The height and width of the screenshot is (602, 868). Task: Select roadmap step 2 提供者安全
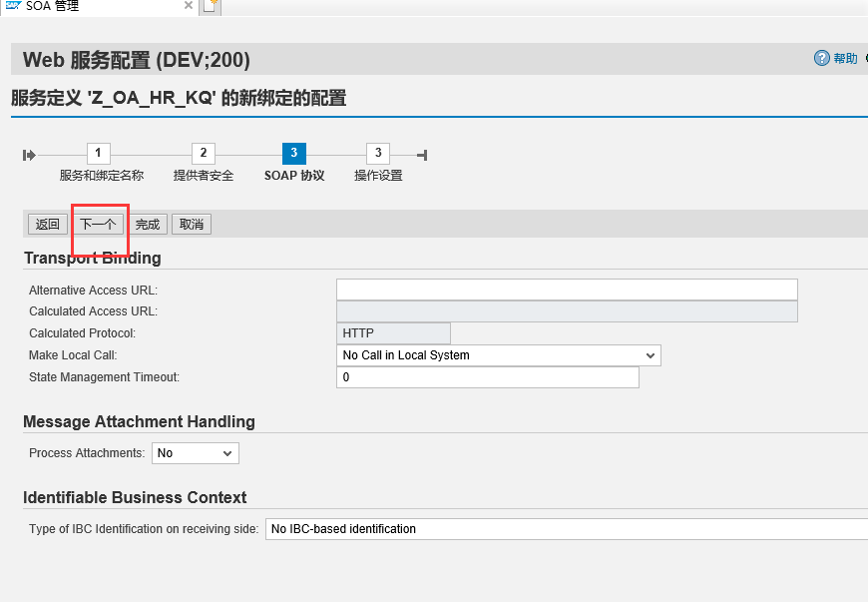204,154
